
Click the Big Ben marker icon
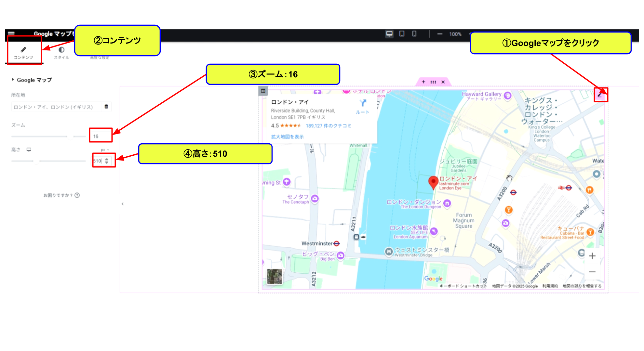[x=341, y=255]
